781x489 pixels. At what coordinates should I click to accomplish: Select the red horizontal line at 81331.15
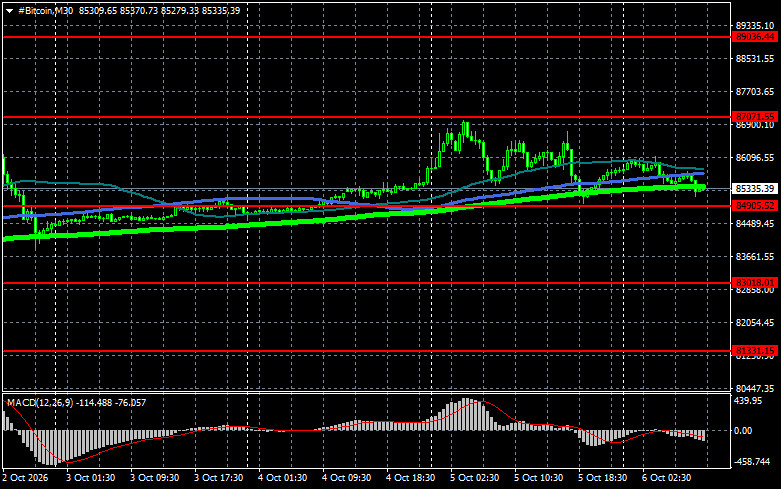367,351
